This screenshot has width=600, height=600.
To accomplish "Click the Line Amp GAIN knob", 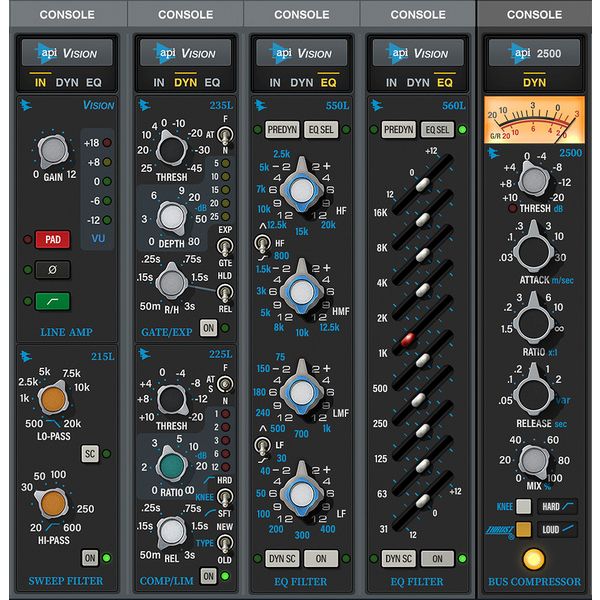I will (53, 151).
